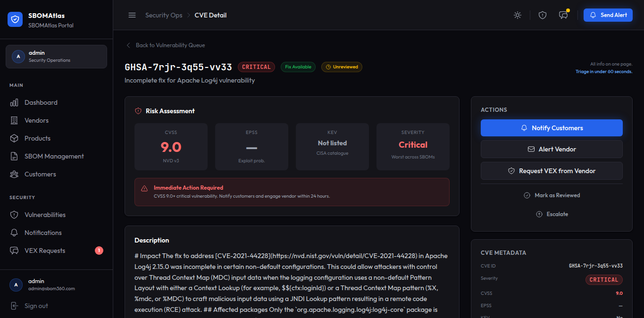Click Notify Customers button

tap(552, 128)
